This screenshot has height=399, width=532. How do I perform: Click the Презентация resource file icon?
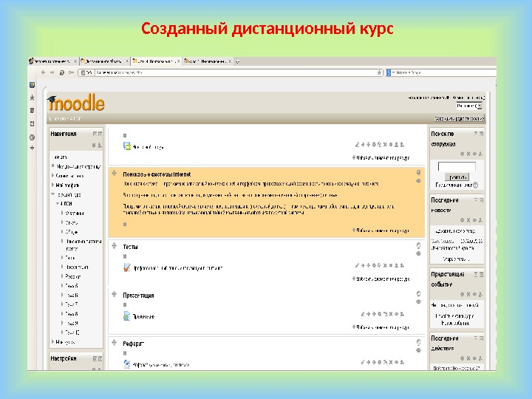tap(127, 316)
